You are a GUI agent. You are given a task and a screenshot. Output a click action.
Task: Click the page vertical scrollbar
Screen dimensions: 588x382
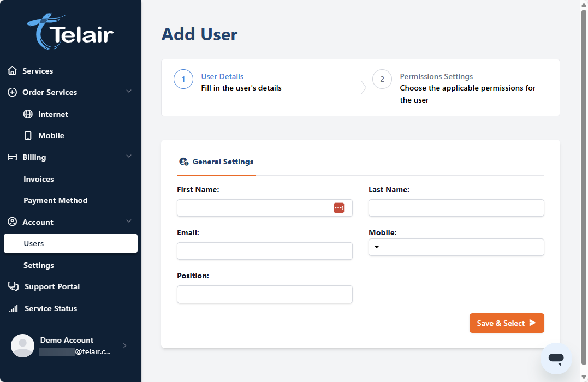click(x=584, y=187)
